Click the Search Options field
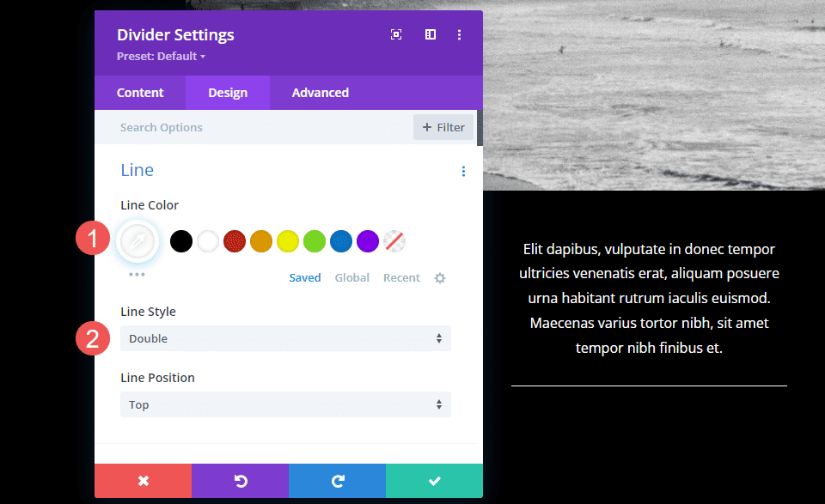This screenshot has height=504, width=825. point(215,126)
